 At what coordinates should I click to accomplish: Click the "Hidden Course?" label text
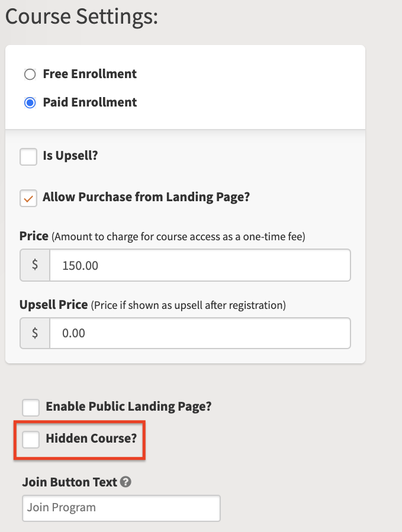(x=91, y=439)
